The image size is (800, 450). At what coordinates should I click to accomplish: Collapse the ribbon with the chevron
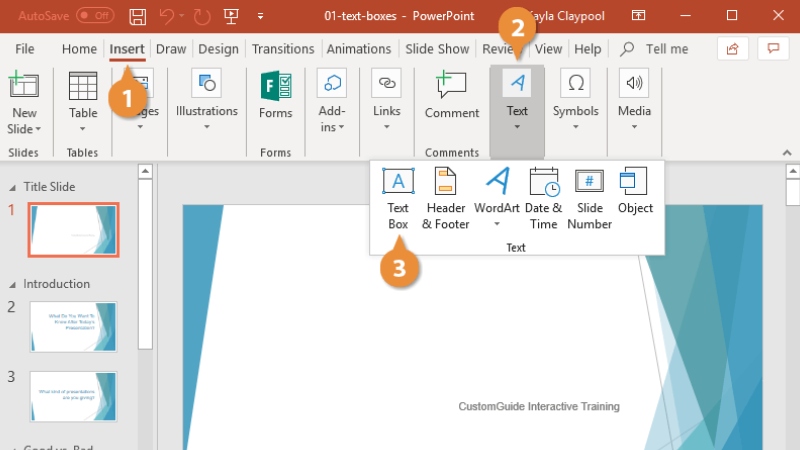coord(787,153)
